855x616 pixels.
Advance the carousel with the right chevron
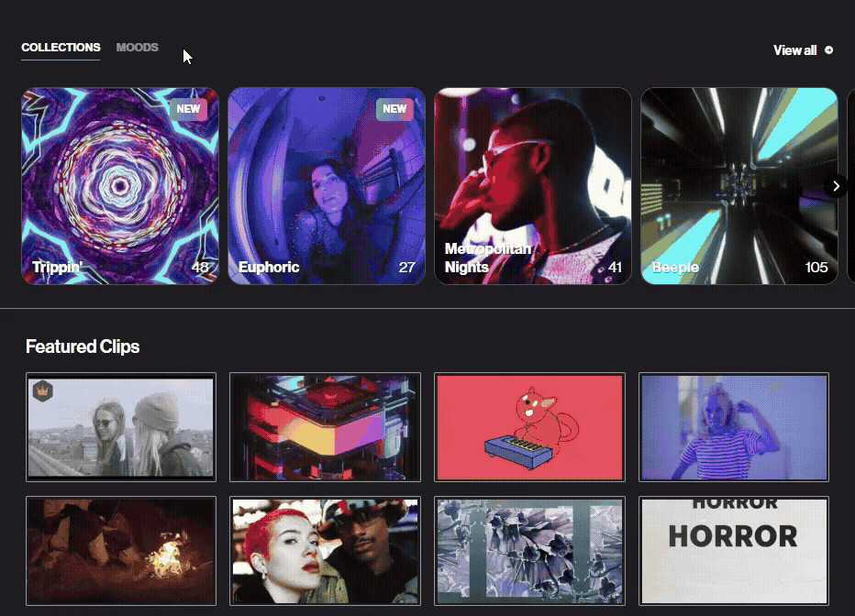[x=836, y=185]
